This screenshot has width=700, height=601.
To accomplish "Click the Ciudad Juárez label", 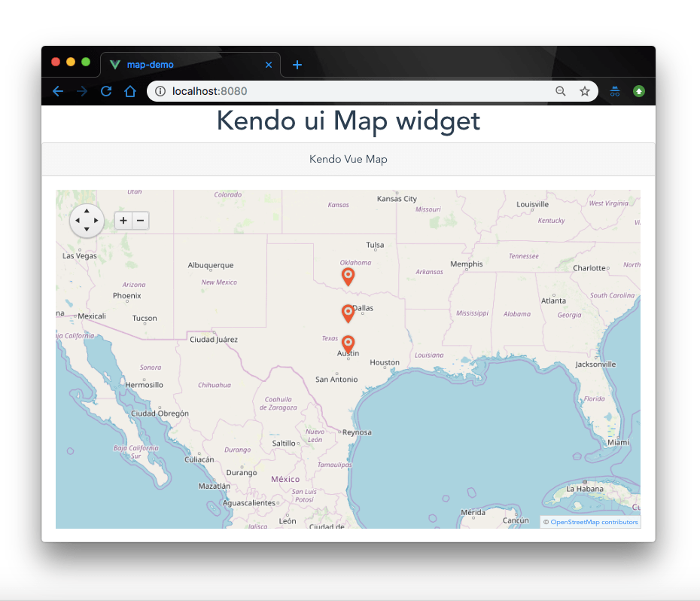I will (x=214, y=340).
